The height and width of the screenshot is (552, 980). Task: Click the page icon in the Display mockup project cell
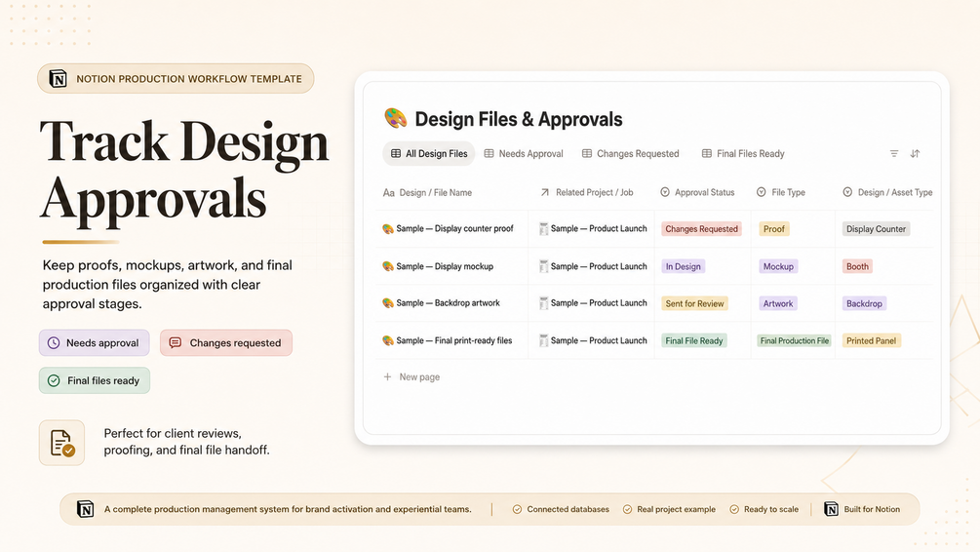click(x=544, y=266)
